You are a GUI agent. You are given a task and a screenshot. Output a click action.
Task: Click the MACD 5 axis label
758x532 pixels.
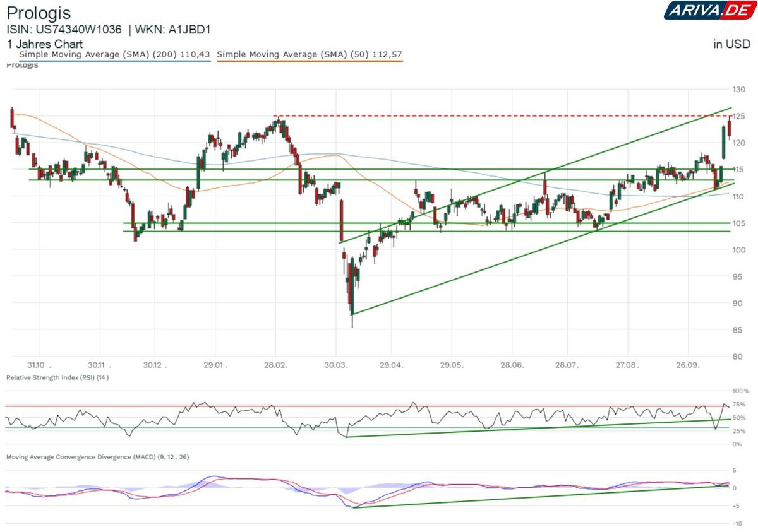735,471
